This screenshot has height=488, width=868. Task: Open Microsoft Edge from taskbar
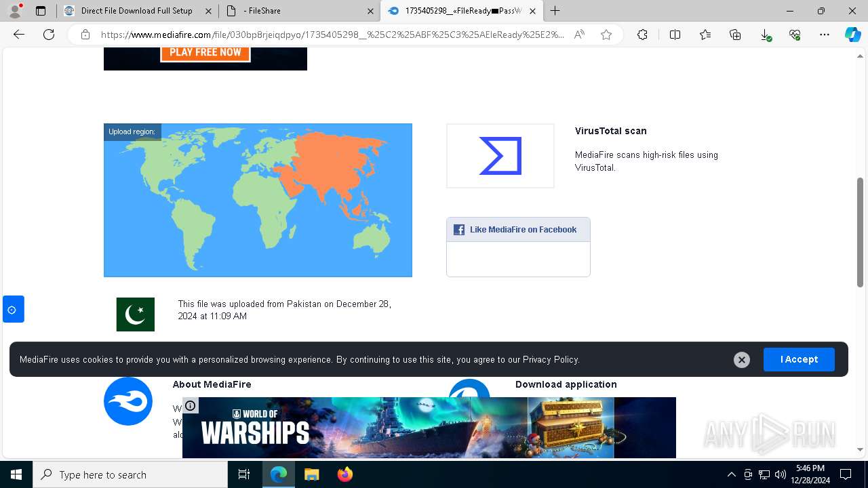(x=279, y=474)
